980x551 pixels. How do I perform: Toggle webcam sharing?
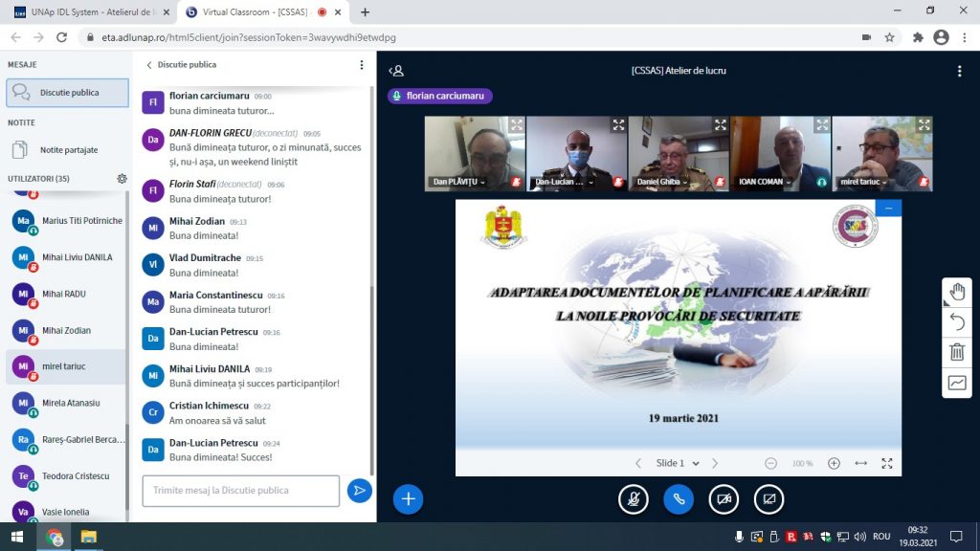pyautogui.click(x=724, y=498)
